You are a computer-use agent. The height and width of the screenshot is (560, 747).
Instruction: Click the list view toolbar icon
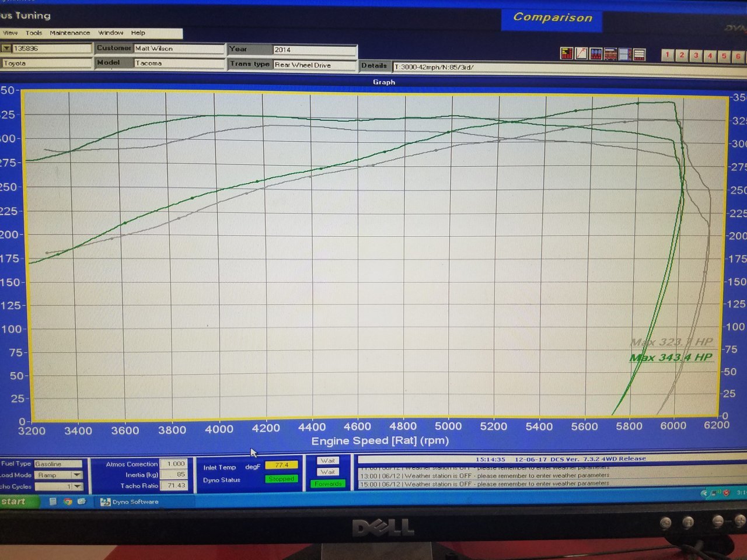pos(639,55)
